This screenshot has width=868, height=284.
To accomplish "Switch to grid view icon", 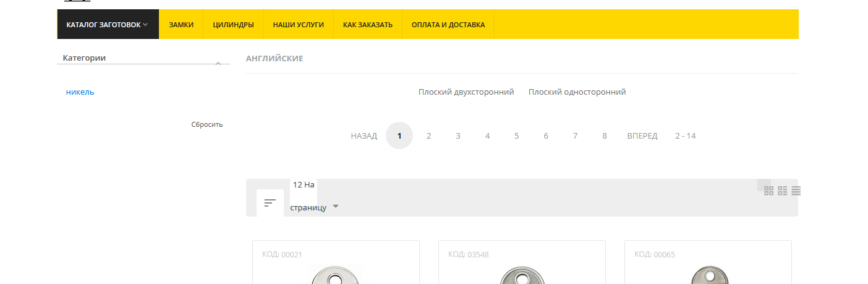I will (769, 191).
